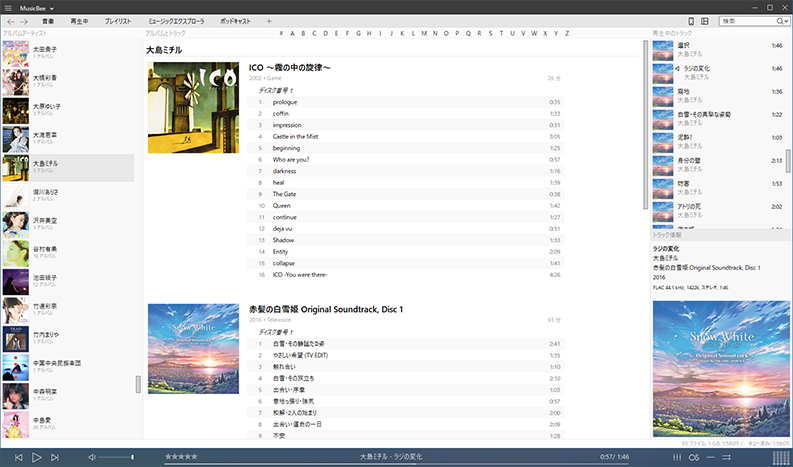Expand the search options arrow
The height and width of the screenshot is (467, 793).
pyautogui.click(x=786, y=22)
